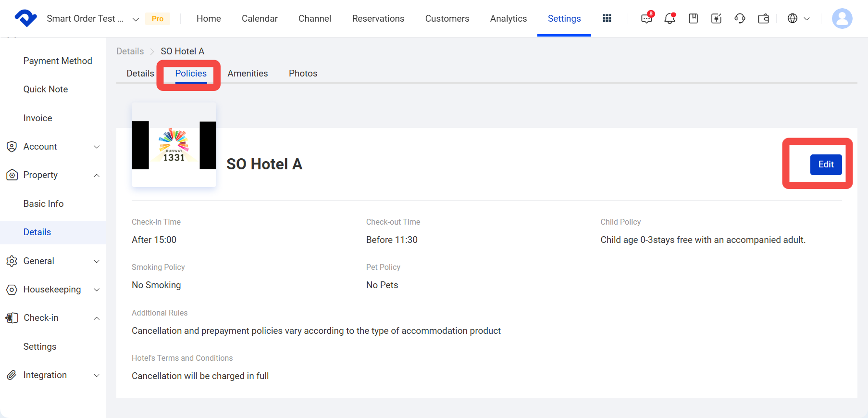The image size is (868, 418).
Task: Click the Smart Order Test property name
Action: coord(85,18)
